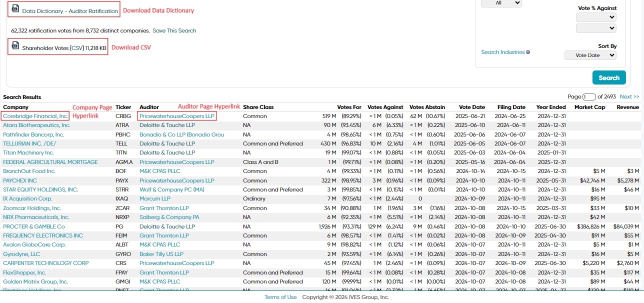Open Deloitte & Touche LLP auditor for Atara

pos(167,125)
